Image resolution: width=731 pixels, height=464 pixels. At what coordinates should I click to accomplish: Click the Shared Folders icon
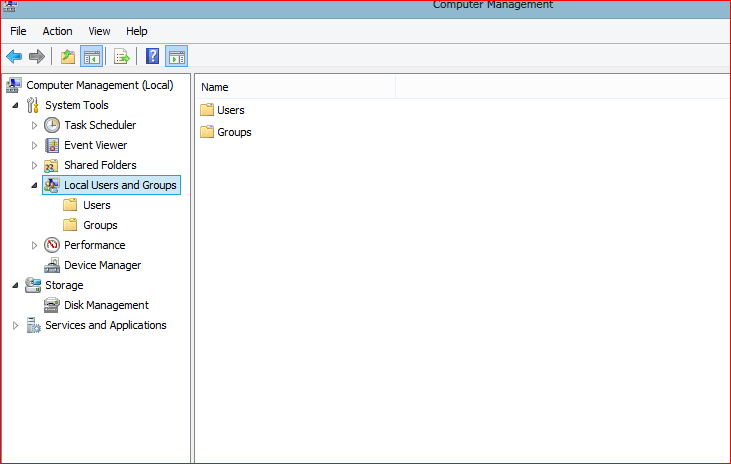[51, 166]
